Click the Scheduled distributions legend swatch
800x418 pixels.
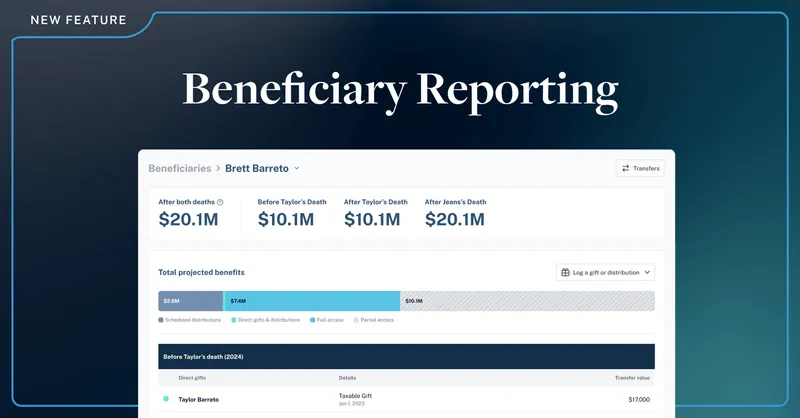[161, 320]
